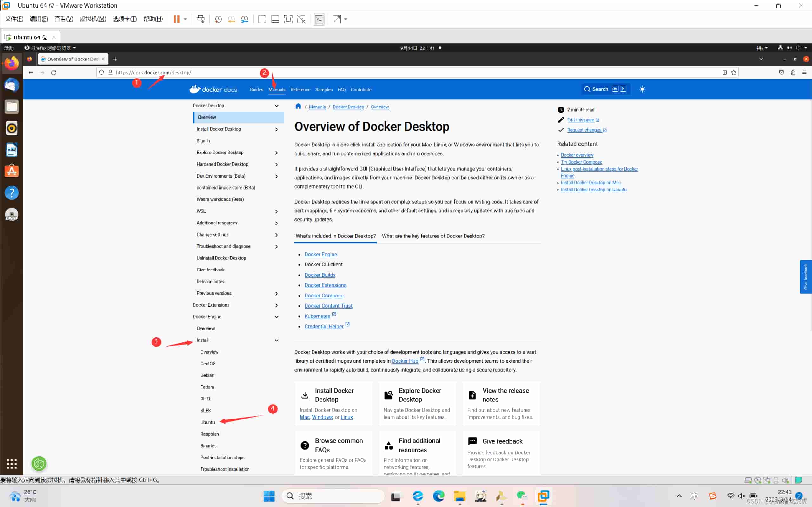Open the Manuals tab in docs header
812x507 pixels.
click(x=277, y=89)
